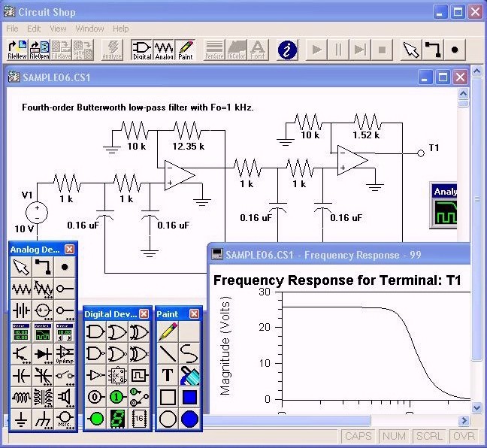This screenshot has width=487, height=448.
Task: Click the step forward simulation button
Action: [x=360, y=50]
